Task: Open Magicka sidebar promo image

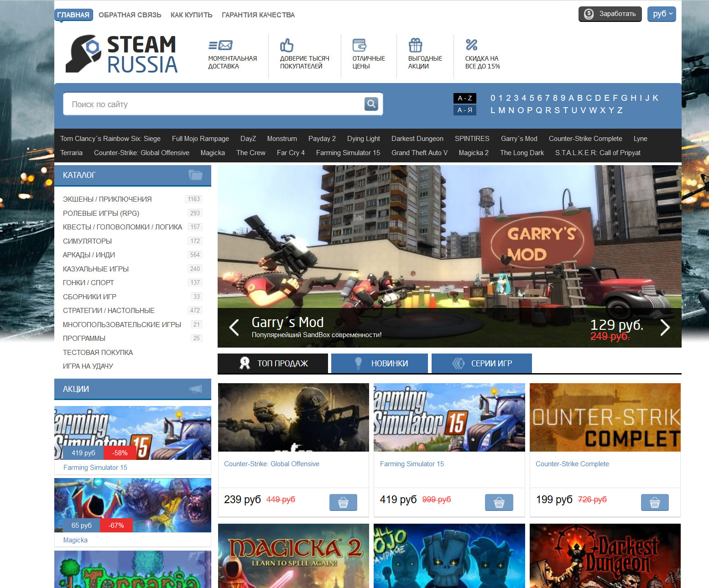Action: pyautogui.click(x=133, y=505)
